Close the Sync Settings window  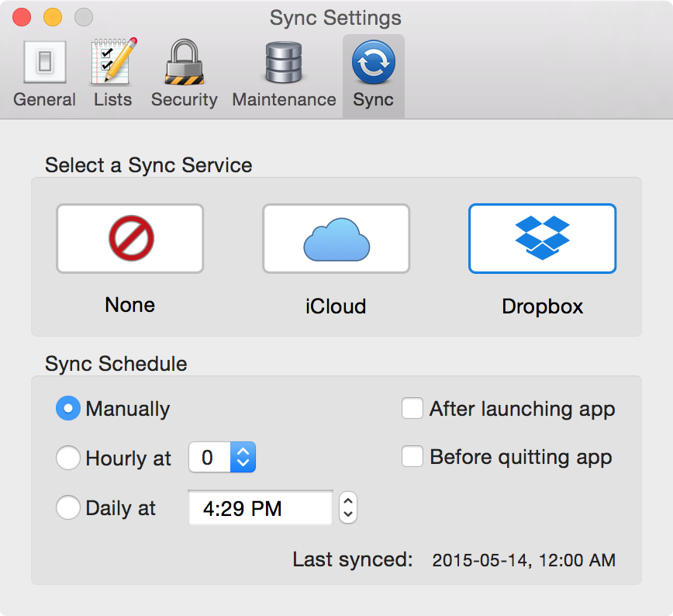(x=22, y=18)
